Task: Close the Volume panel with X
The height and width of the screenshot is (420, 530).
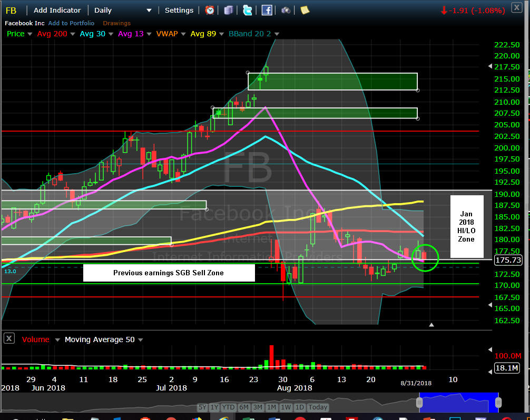Action: pyautogui.click(x=9, y=339)
